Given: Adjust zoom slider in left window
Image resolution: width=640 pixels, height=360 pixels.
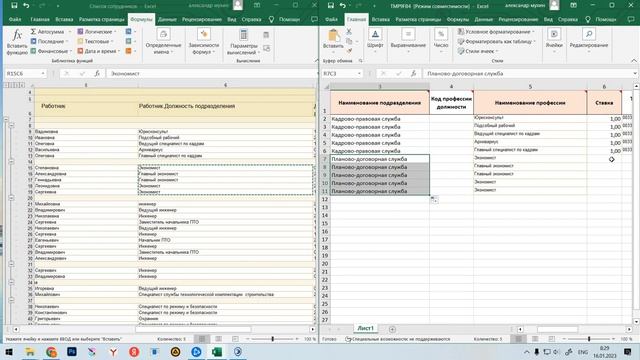Looking at the screenshot, I should tap(272, 339).
